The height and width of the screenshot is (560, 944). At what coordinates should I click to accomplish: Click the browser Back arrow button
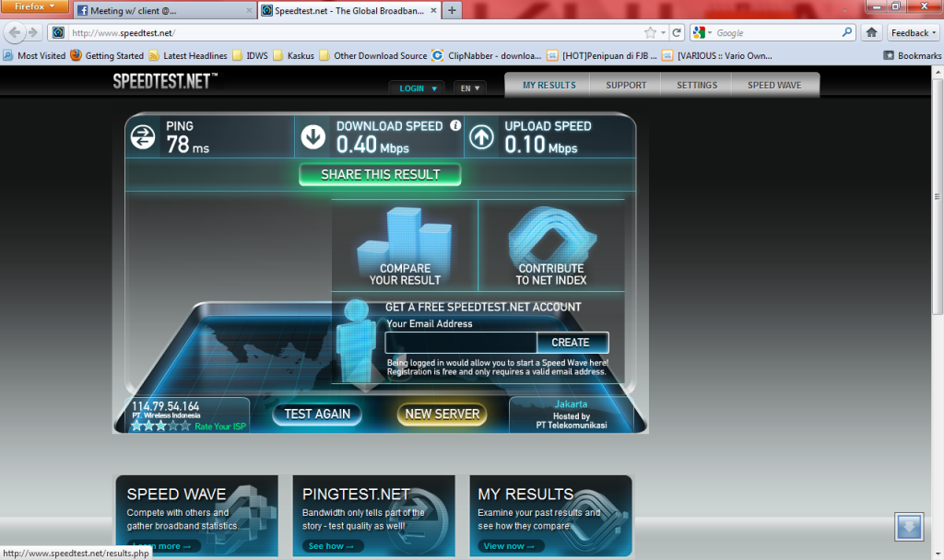coord(15,32)
